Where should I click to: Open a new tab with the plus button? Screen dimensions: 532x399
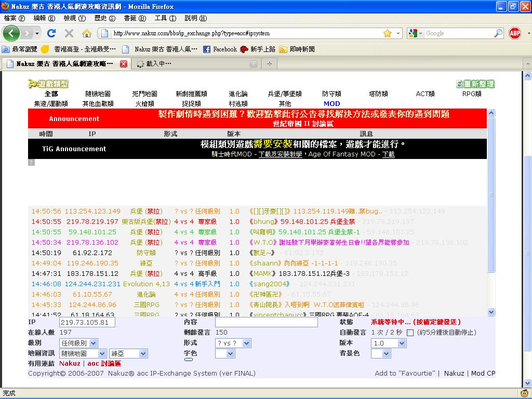tap(269, 64)
